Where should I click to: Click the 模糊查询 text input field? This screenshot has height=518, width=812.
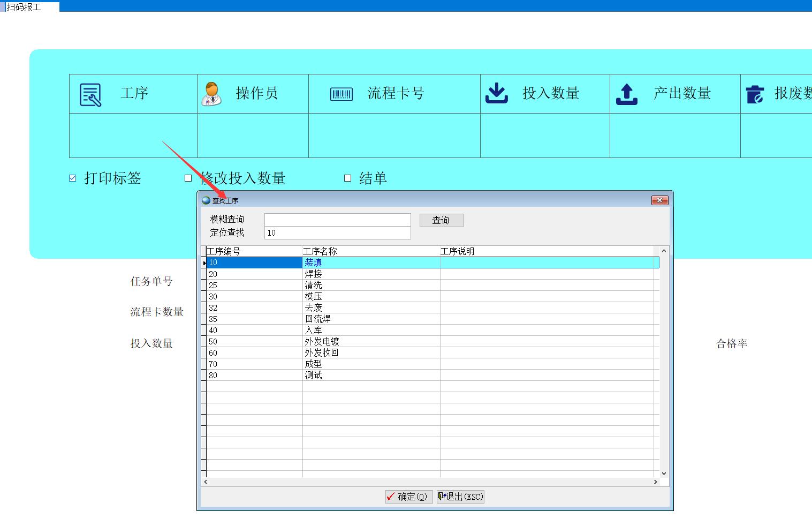[x=337, y=220]
